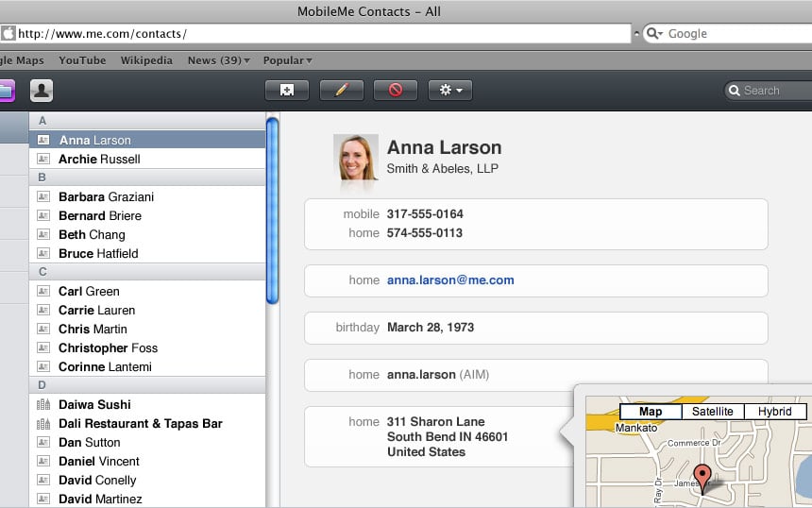
Task: Switch map view to Hybrid
Action: 775,412
